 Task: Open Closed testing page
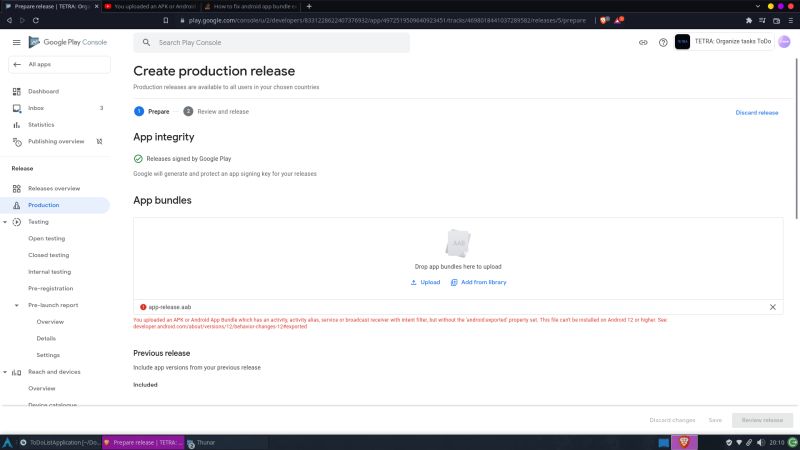tap(48, 255)
